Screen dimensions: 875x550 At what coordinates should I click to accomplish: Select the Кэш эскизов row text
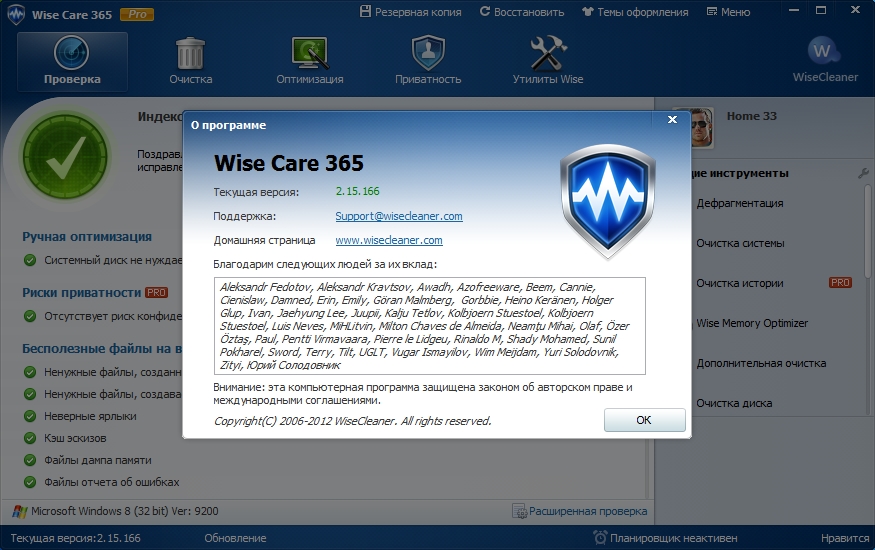(x=75, y=438)
